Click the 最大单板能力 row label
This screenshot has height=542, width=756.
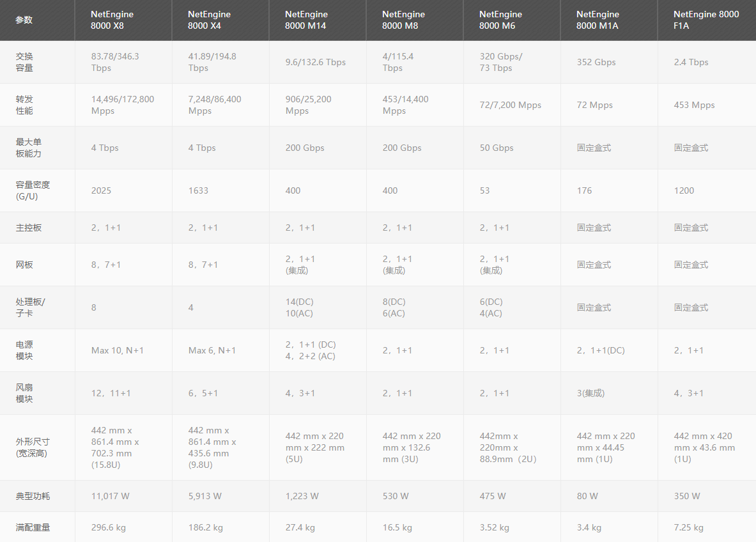pyautogui.click(x=29, y=148)
